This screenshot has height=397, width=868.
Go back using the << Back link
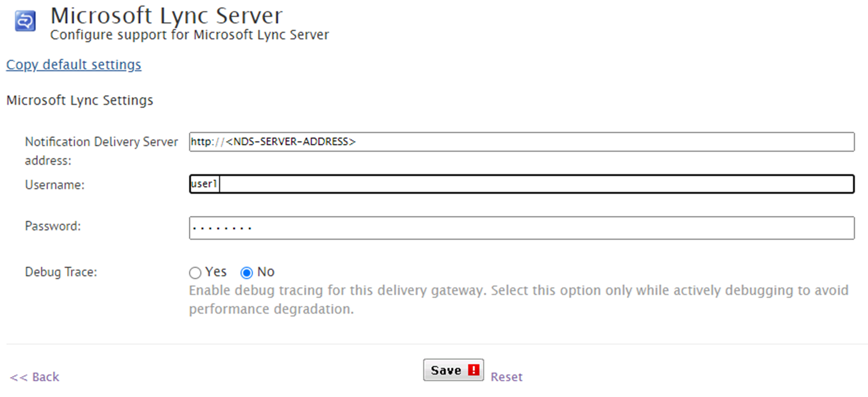(34, 377)
